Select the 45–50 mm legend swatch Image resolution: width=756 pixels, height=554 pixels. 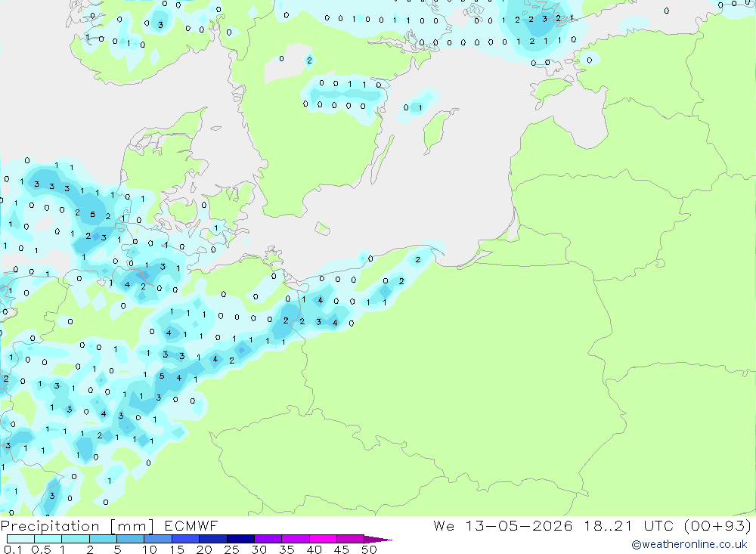pos(350,539)
